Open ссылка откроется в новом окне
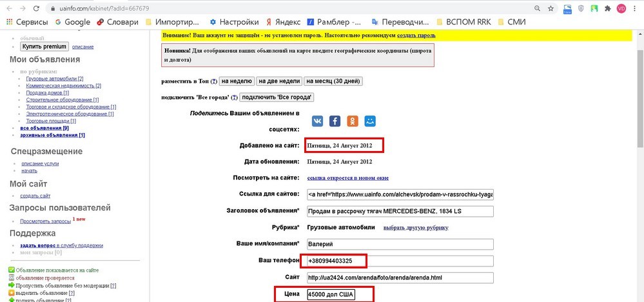The height and width of the screenshot is (302, 644). (348, 178)
